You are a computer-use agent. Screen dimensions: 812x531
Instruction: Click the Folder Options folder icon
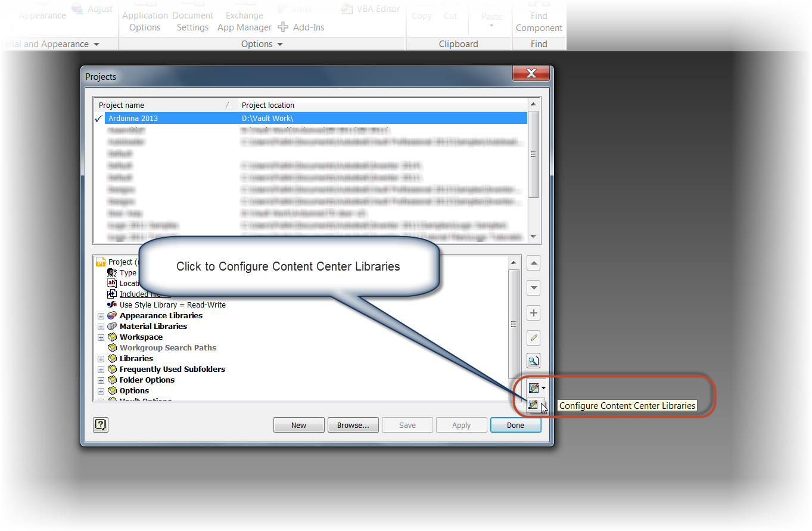[x=112, y=380]
